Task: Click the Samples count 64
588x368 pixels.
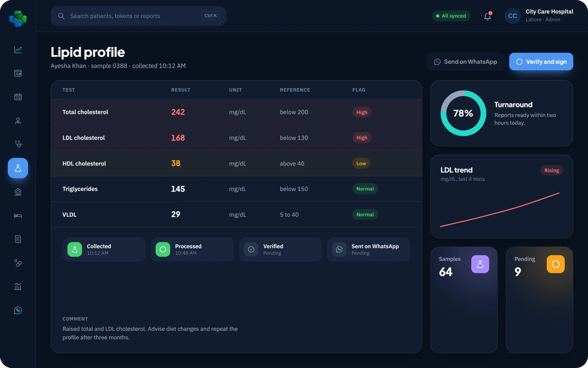Action: click(x=446, y=272)
